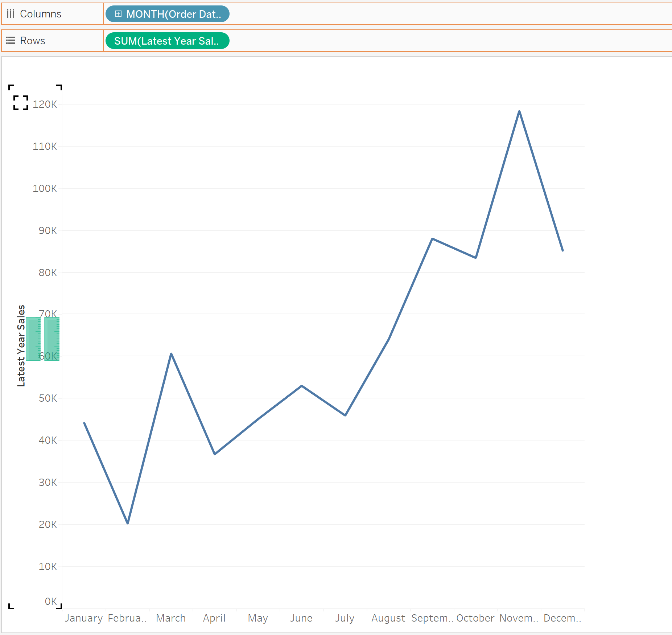Image resolution: width=672 pixels, height=635 pixels.
Task: Select the November peak on the line
Action: point(519,111)
